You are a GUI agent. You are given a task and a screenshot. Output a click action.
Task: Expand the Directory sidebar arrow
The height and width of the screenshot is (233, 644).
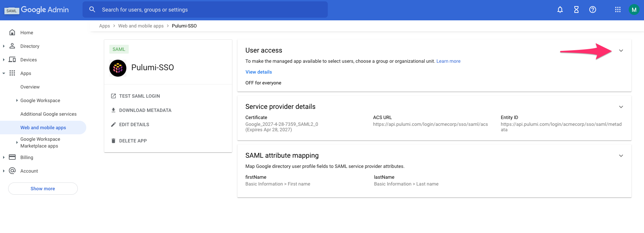(4, 46)
